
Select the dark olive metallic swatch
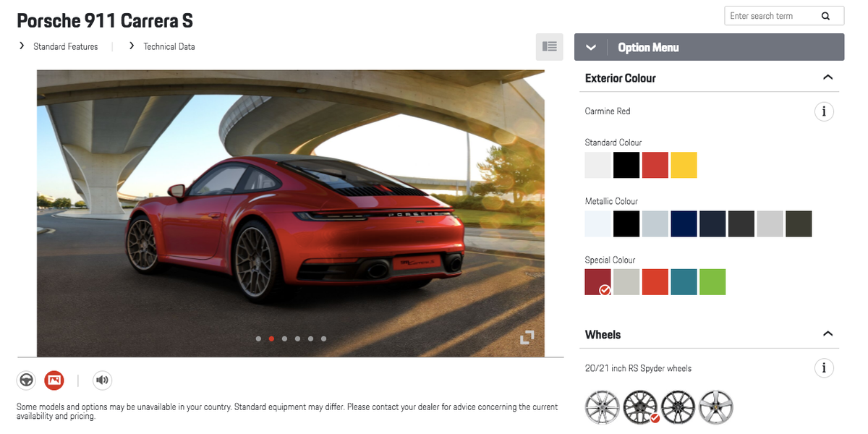tap(799, 224)
